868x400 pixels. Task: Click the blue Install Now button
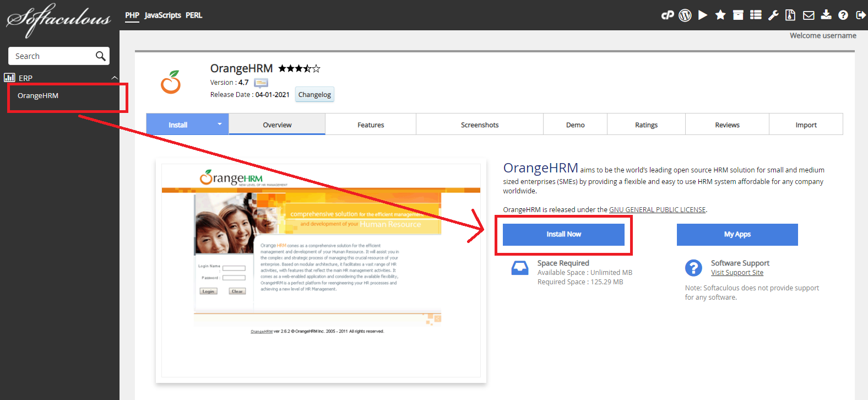point(563,235)
